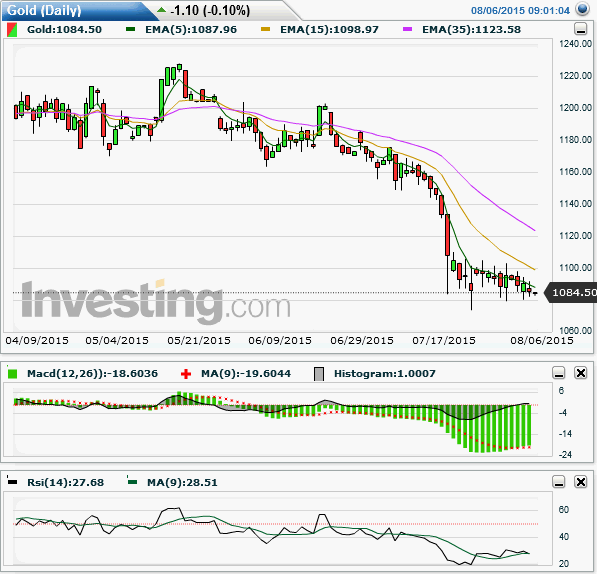
Task: Click the red plus MA(9) icon
Action: 186,374
